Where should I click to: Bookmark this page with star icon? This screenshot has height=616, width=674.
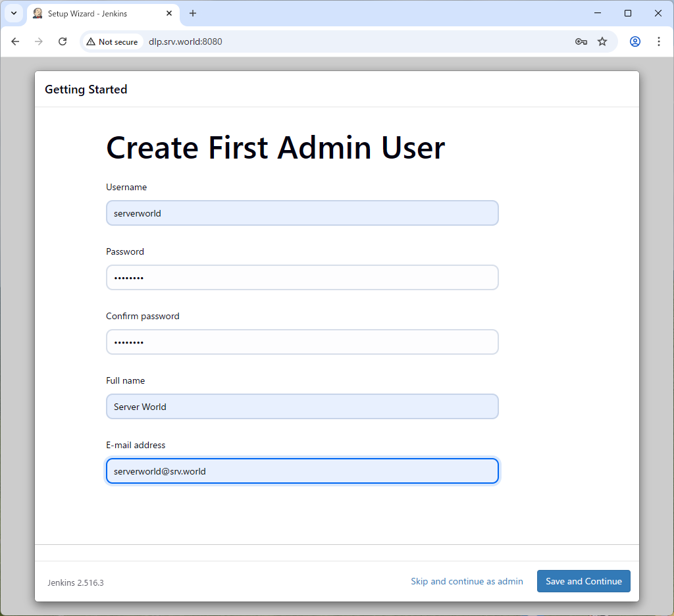pyautogui.click(x=602, y=41)
